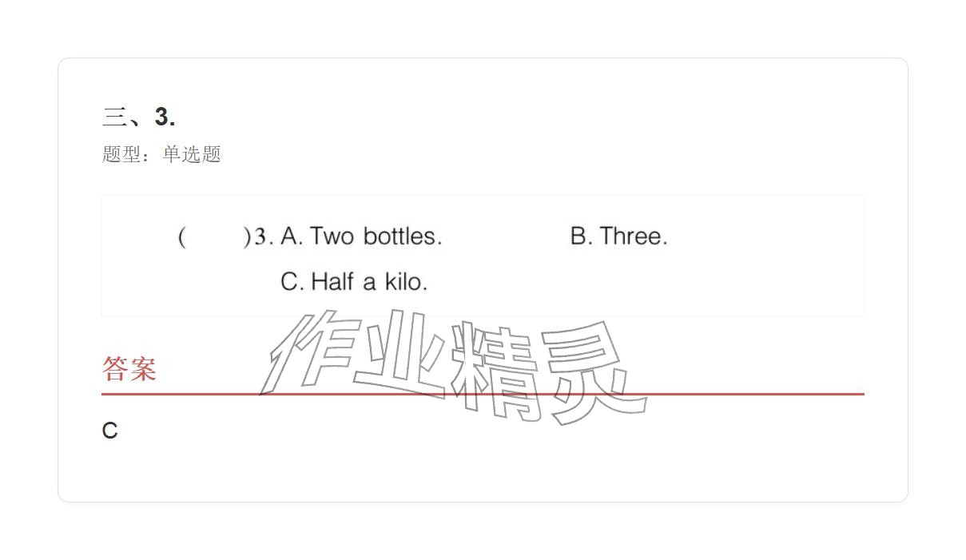This screenshot has height=560, width=966.
Task: Click the word "Three."
Action: point(634,236)
